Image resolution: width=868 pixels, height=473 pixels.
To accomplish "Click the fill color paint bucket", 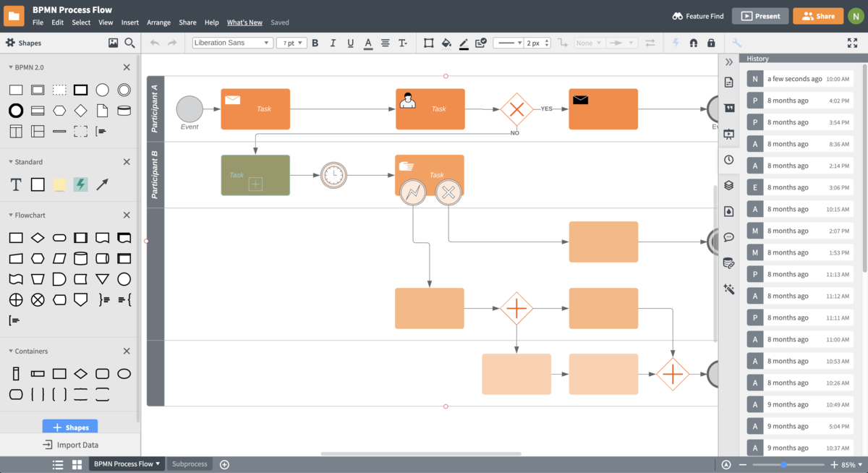I will (446, 43).
